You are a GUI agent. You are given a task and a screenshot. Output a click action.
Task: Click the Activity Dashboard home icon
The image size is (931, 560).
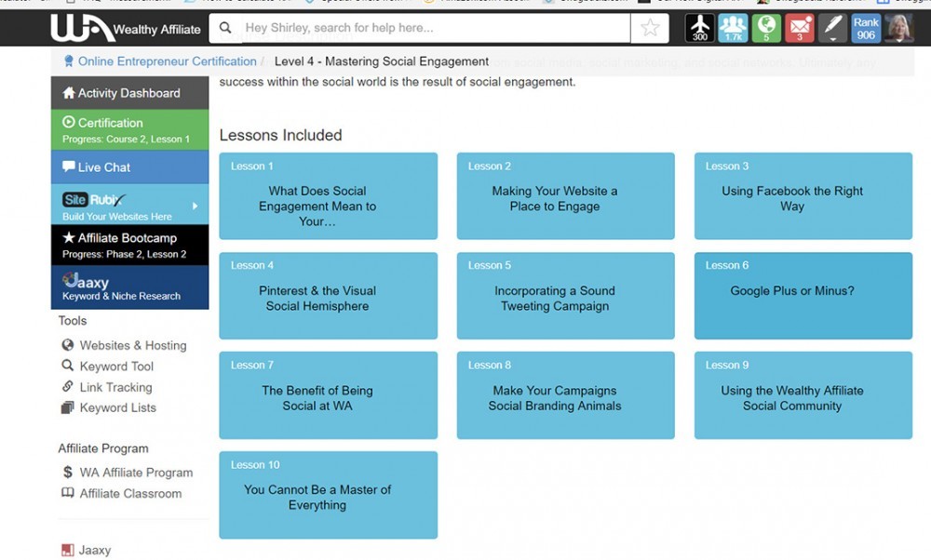pos(69,92)
